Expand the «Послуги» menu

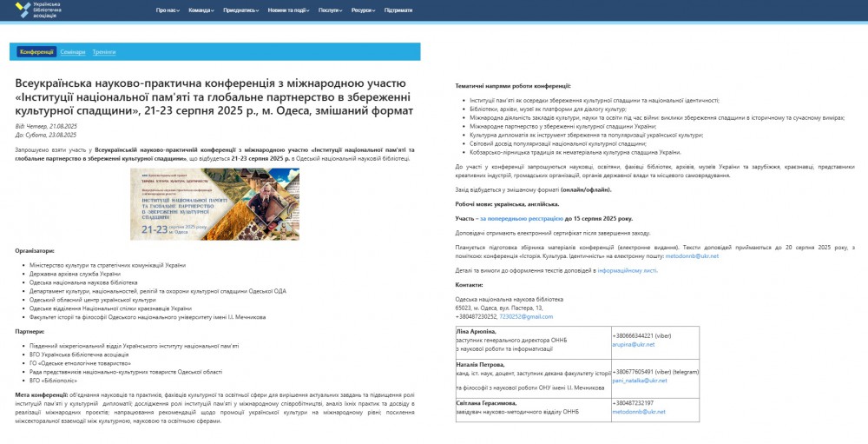click(x=331, y=10)
